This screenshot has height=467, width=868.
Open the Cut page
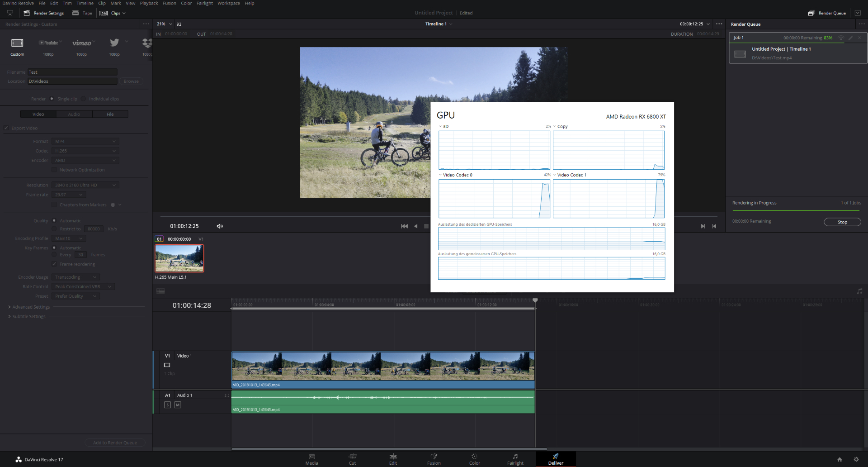[352, 459]
